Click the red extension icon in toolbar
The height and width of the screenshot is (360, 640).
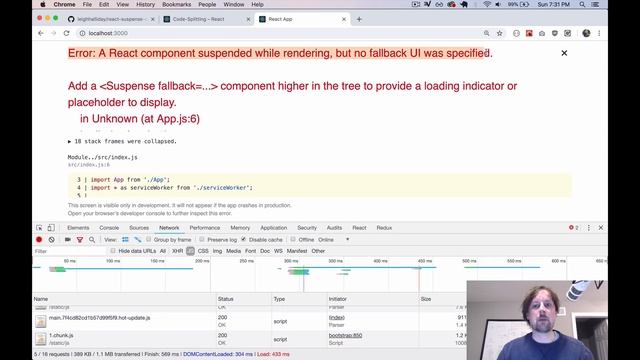pyautogui.click(x=529, y=33)
